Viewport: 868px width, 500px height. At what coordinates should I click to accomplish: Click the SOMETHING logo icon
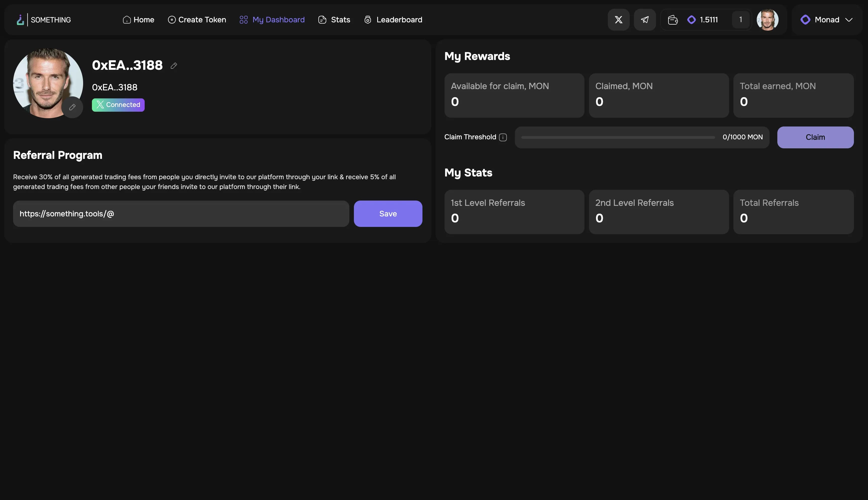click(20, 20)
